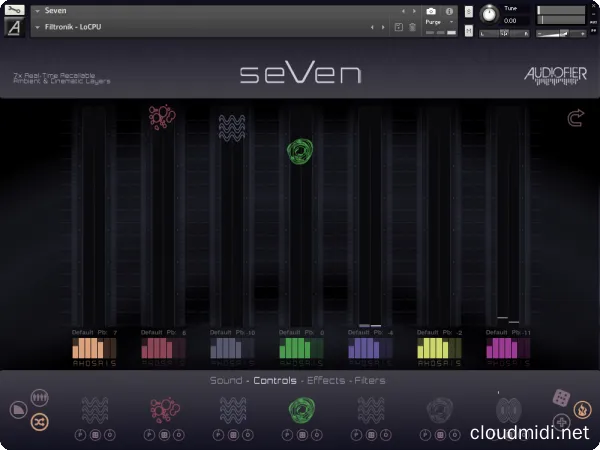Go to next instrument in the Seven row

(x=414, y=11)
